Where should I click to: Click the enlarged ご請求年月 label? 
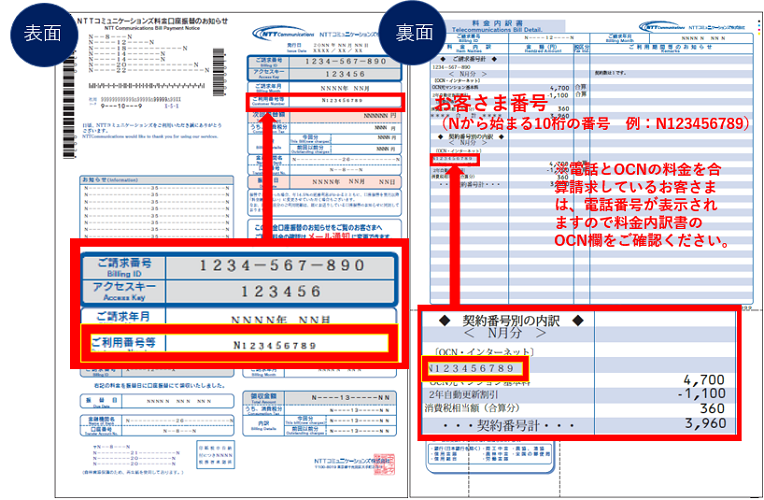coord(123,317)
